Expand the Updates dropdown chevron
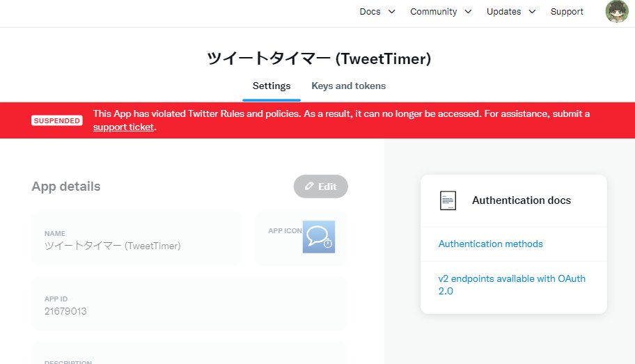 [x=532, y=12]
